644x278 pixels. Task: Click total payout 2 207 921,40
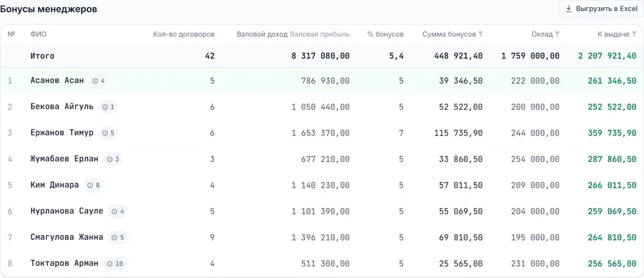pos(607,56)
